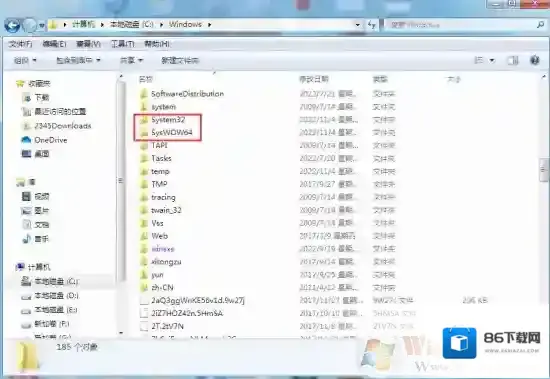
Task: Select the temp folder icon
Action: point(144,171)
